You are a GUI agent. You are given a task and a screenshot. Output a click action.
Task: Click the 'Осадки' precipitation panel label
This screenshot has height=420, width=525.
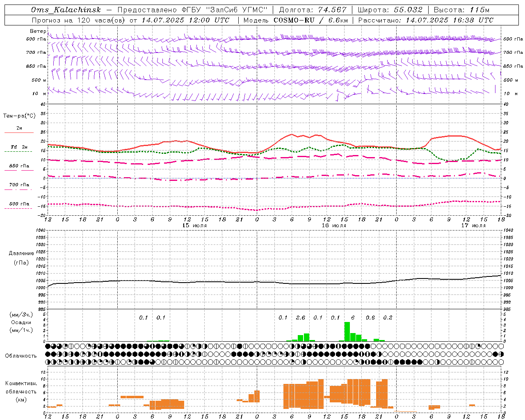(21, 322)
